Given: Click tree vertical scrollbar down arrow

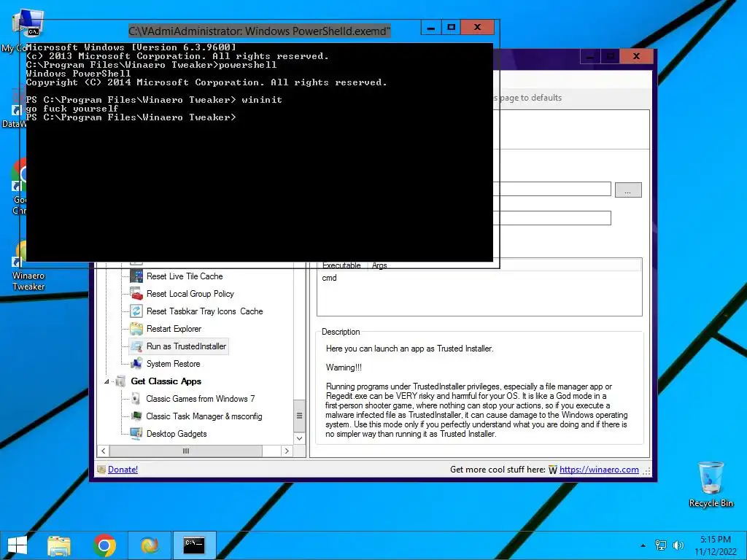Looking at the screenshot, I should tap(300, 438).
